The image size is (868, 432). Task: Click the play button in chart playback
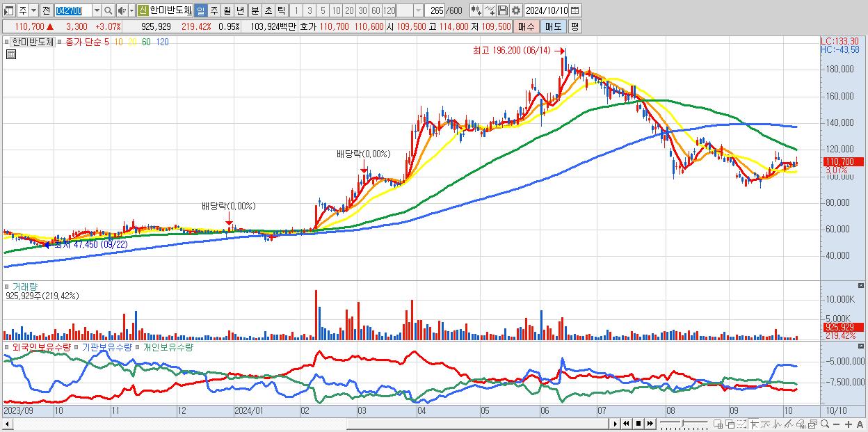616,424
